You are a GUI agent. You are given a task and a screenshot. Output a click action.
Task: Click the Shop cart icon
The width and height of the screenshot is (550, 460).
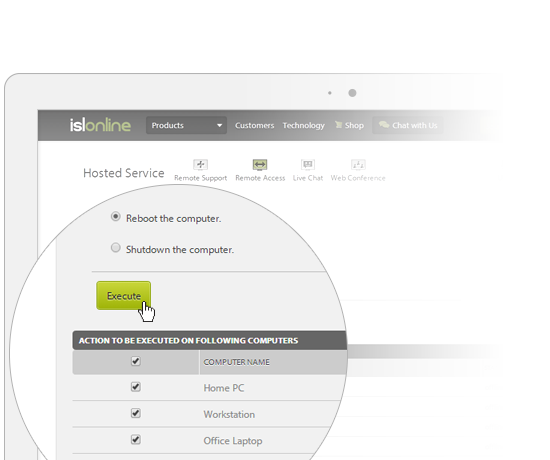pos(338,125)
